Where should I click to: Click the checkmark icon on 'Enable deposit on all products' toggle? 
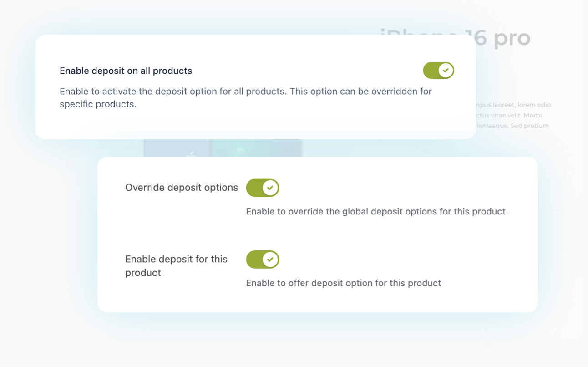pos(446,71)
